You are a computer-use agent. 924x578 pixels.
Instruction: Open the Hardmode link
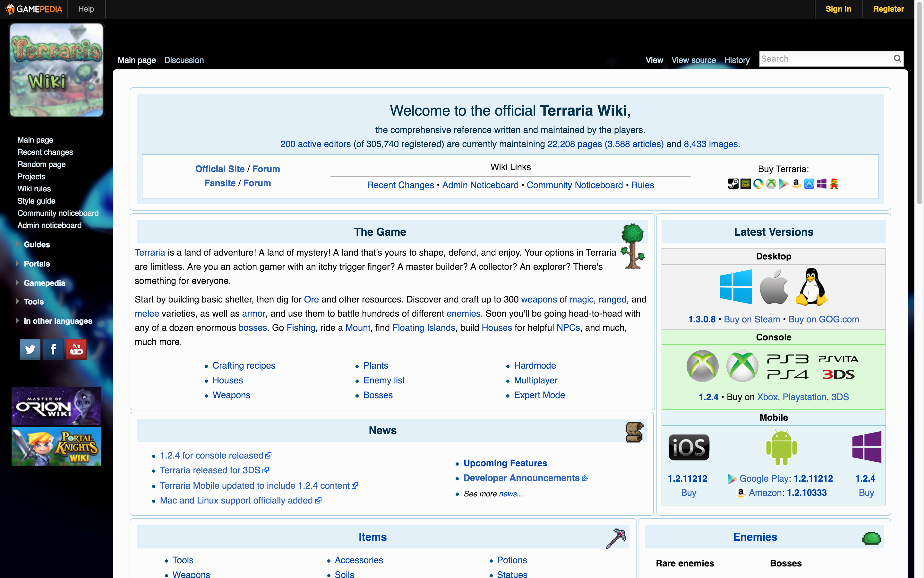tap(535, 365)
